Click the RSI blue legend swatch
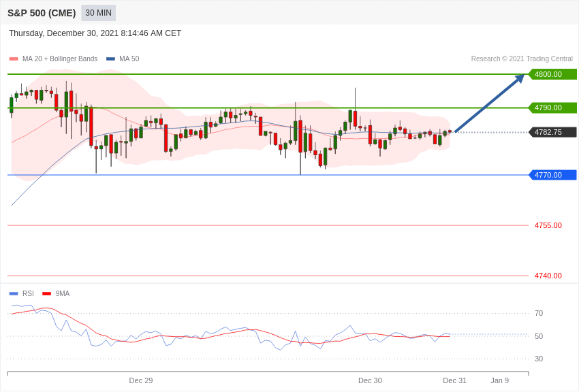Image resolution: width=579 pixels, height=392 pixels. pyautogui.click(x=14, y=294)
